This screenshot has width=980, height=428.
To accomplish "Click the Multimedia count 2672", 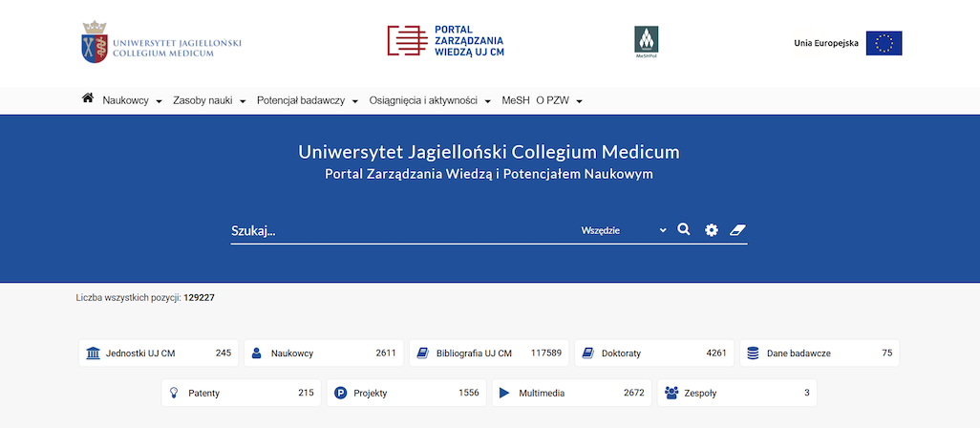I will [x=633, y=393].
